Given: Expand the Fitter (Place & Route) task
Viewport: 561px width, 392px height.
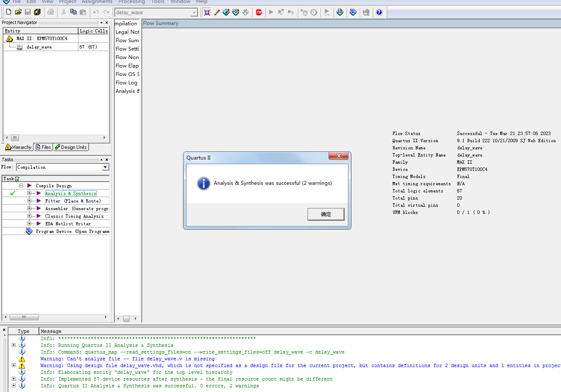Looking at the screenshot, I should click(29, 201).
